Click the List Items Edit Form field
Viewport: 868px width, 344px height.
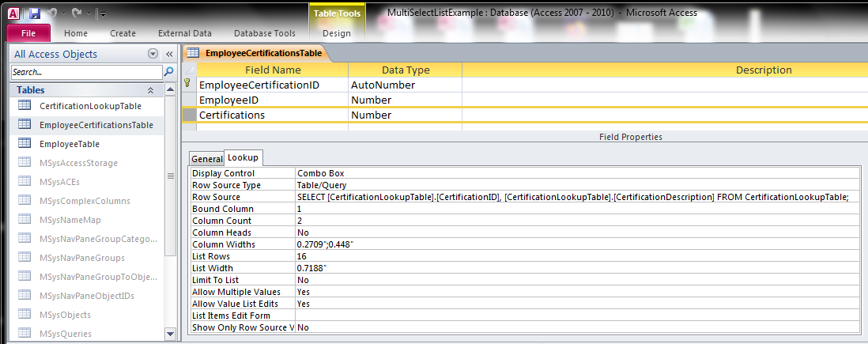(577, 316)
